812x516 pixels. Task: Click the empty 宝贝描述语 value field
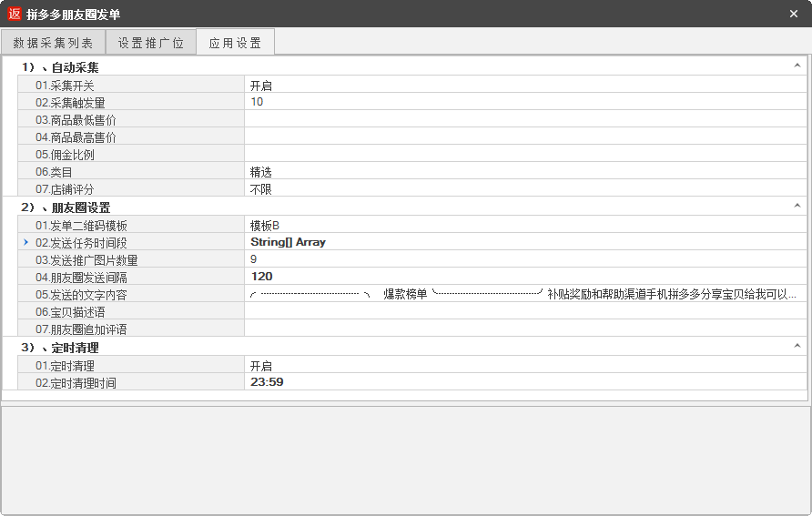pyautogui.click(x=525, y=311)
